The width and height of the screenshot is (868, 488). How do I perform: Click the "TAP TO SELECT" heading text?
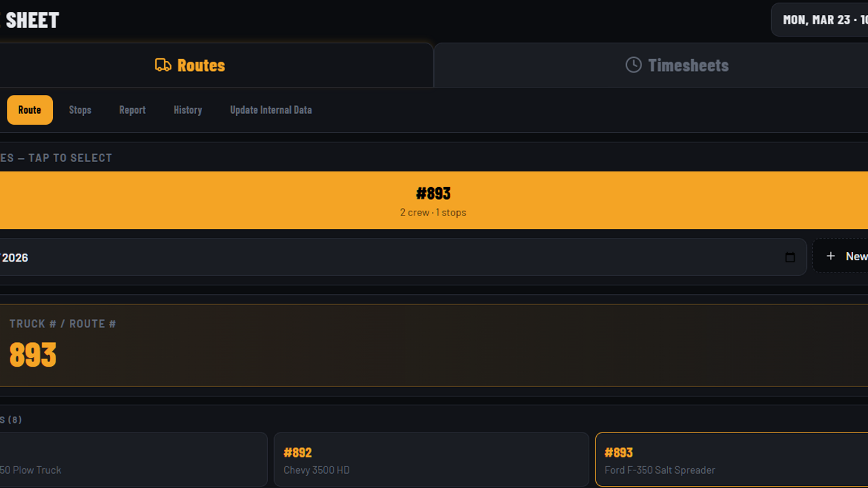click(70, 158)
